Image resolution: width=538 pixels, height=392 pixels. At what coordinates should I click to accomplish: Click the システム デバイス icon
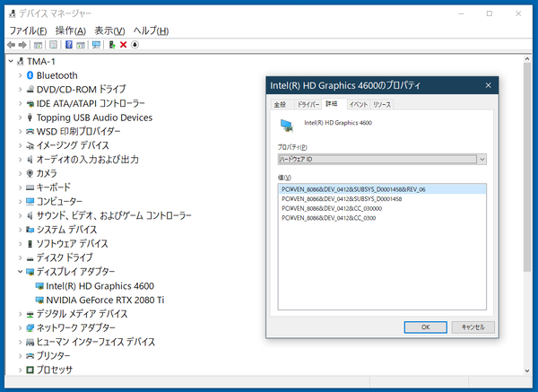[x=30, y=230]
